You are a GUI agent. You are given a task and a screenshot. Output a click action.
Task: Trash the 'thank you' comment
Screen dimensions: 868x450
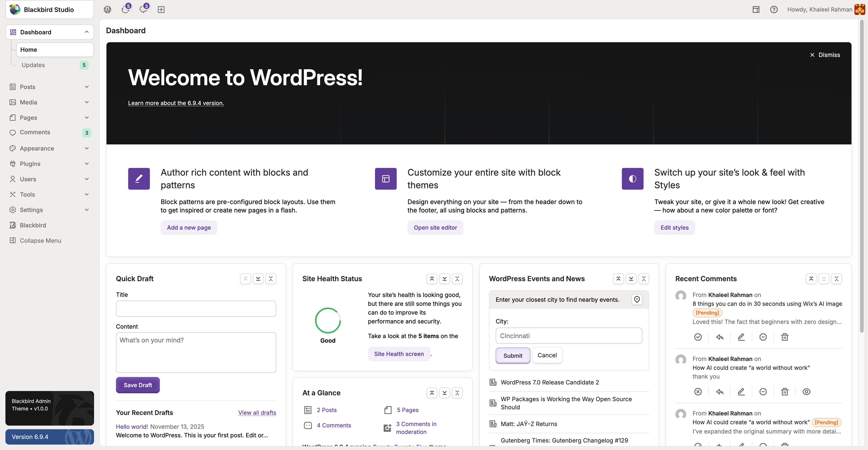click(x=784, y=391)
